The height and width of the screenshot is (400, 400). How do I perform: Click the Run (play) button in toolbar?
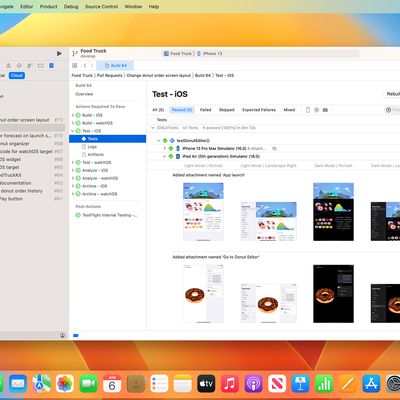59,53
